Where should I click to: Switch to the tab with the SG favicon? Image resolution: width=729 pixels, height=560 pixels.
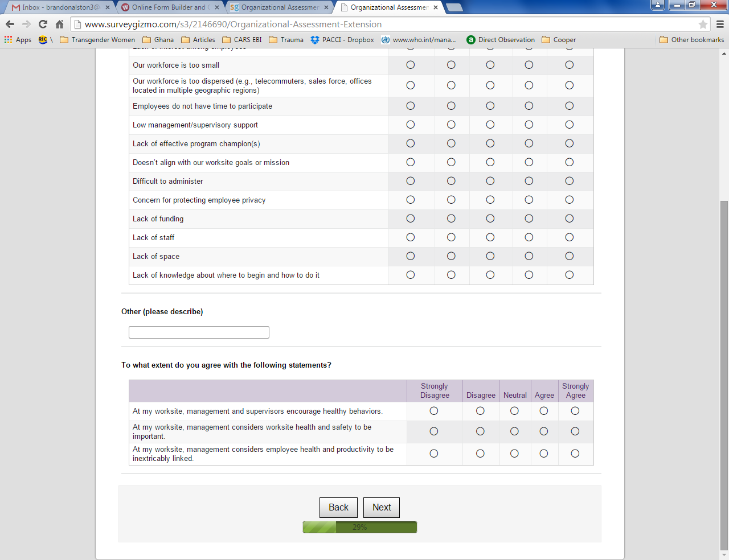click(279, 7)
